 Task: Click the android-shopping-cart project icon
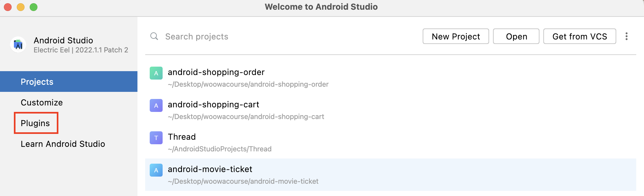point(156,105)
